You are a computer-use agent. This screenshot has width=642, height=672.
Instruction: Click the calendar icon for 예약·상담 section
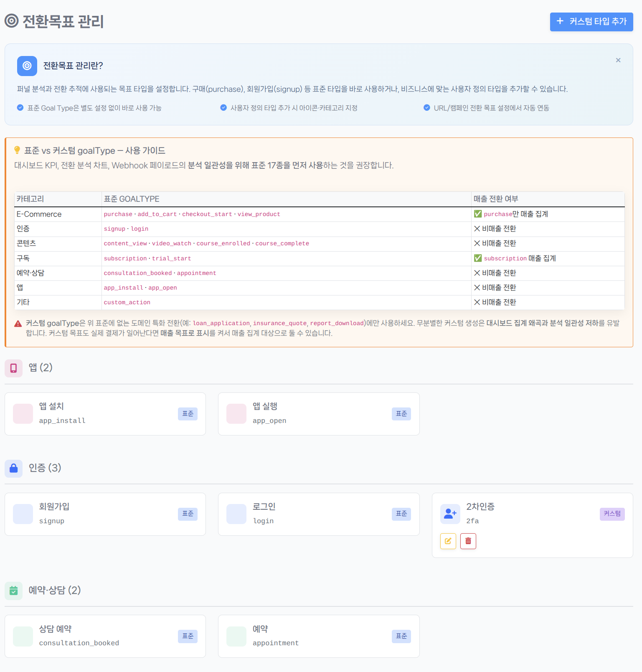click(14, 591)
